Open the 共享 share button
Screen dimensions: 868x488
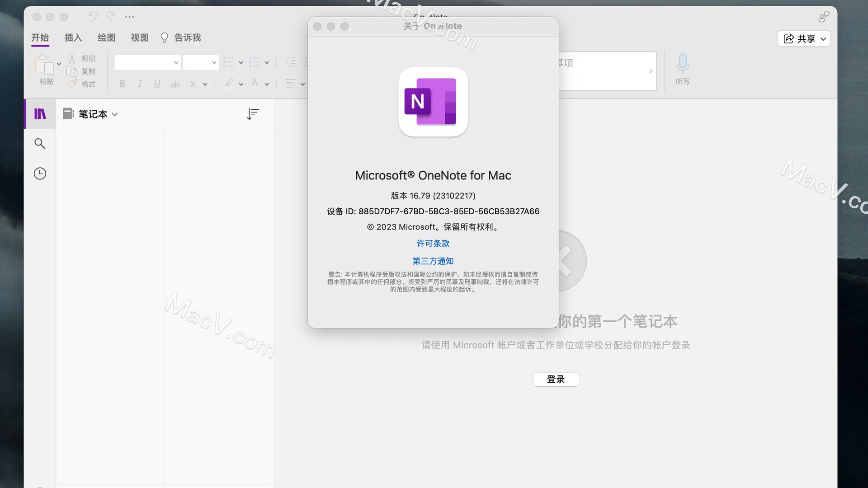[x=804, y=39]
